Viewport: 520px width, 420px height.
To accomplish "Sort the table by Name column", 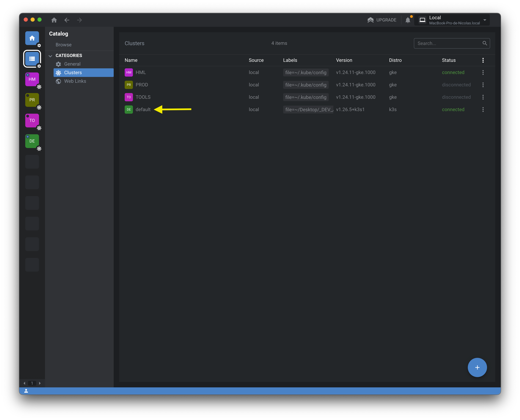I will click(x=131, y=60).
